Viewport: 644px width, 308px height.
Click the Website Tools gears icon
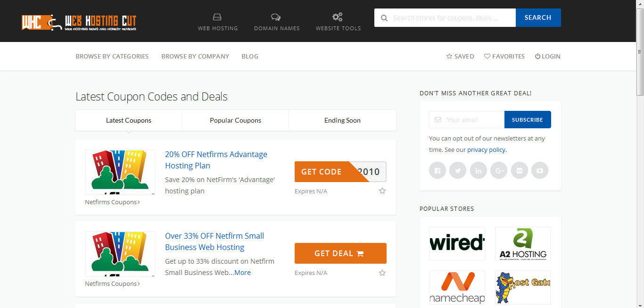tap(338, 17)
